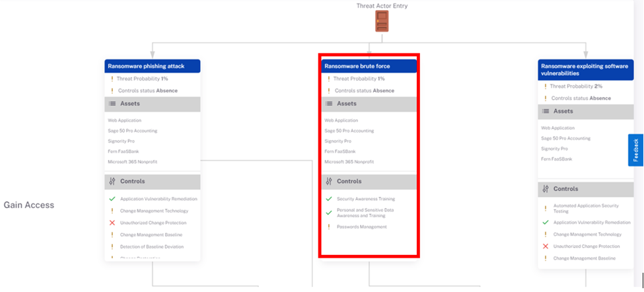
Task: Click the Controls sliders icon in phishing attack card
Action: coord(112,181)
